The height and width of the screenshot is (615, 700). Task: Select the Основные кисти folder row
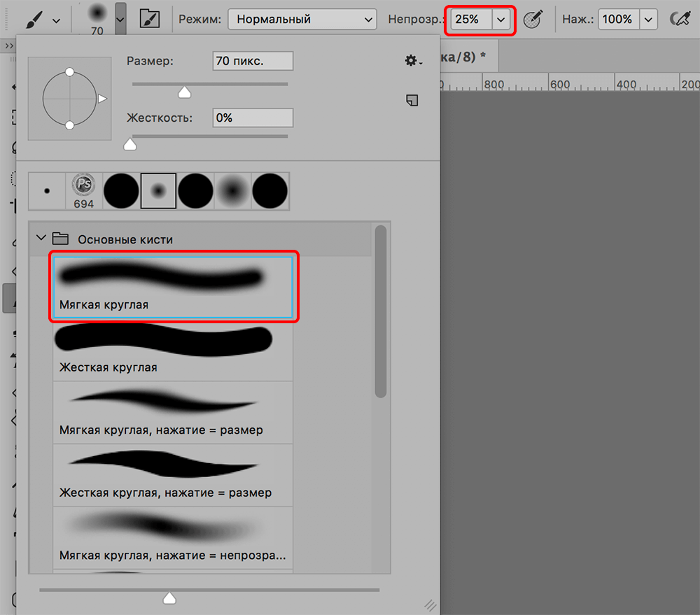[201, 239]
